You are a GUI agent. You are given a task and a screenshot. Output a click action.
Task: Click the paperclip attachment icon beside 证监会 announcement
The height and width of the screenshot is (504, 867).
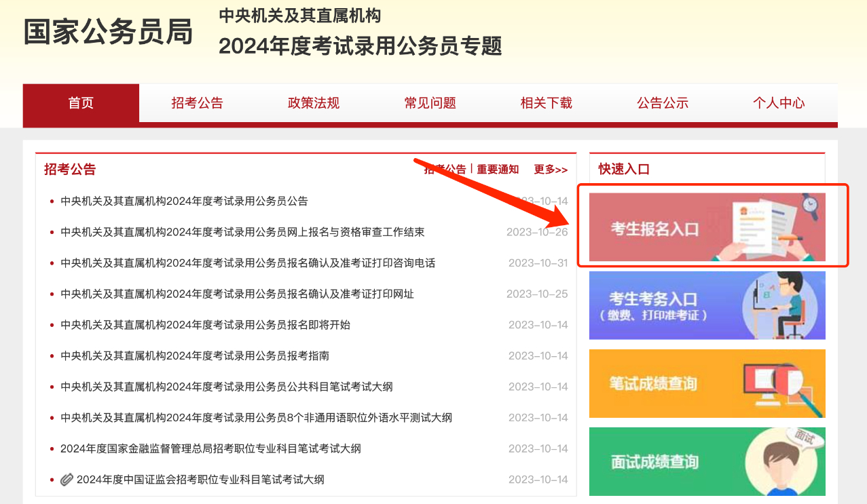click(x=65, y=480)
